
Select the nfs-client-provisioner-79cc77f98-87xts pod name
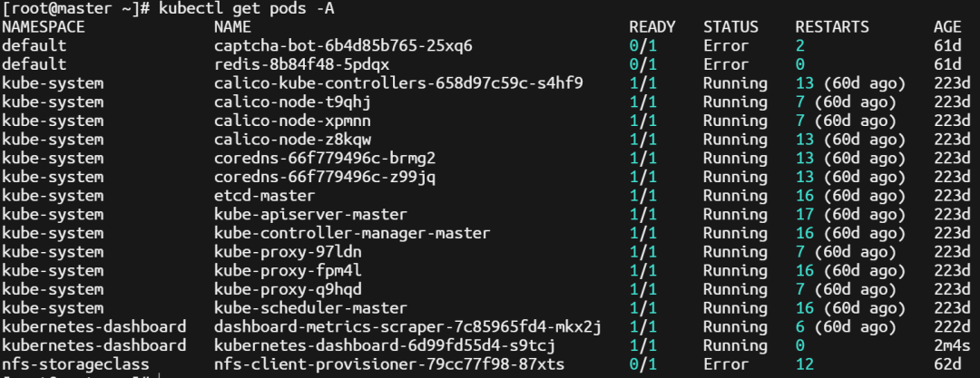(389, 364)
